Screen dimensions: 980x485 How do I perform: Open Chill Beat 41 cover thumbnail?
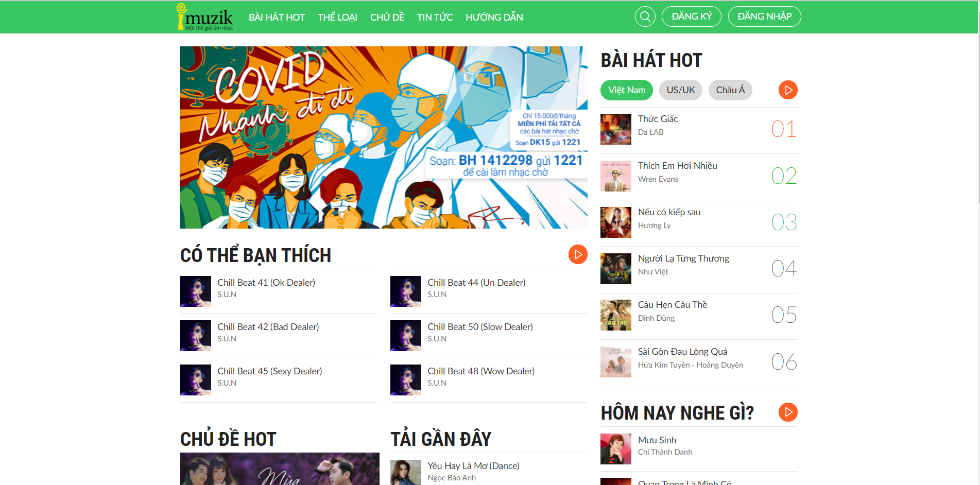[195, 291]
